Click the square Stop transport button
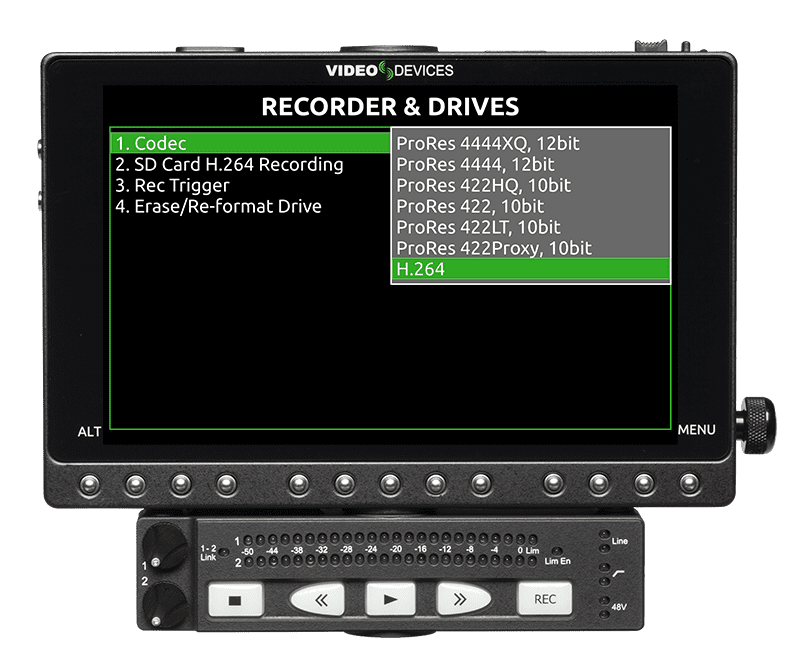The height and width of the screenshot is (668, 800). coord(235,600)
